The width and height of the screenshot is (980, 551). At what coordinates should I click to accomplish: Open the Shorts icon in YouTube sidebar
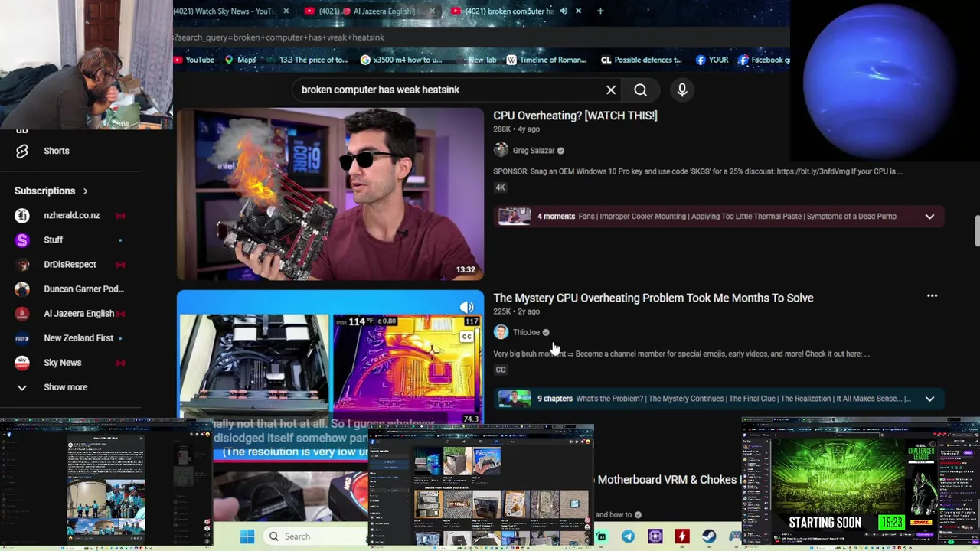click(22, 151)
